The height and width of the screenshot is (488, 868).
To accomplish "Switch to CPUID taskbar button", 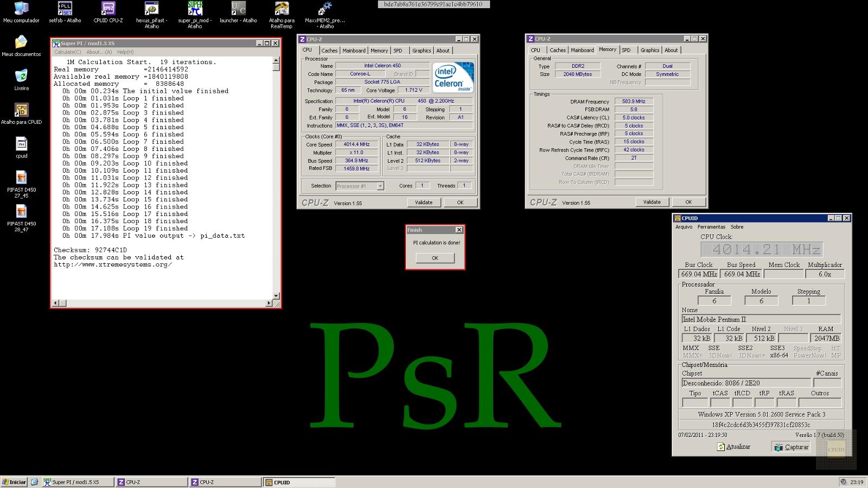I will tap(299, 482).
